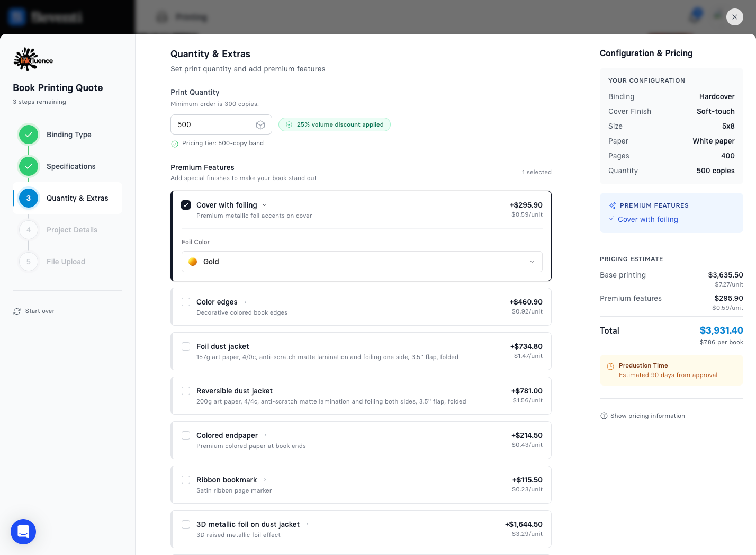Viewport: 756px width, 555px height.
Task: Check the 3D metallic foil checkbox
Action: click(186, 524)
